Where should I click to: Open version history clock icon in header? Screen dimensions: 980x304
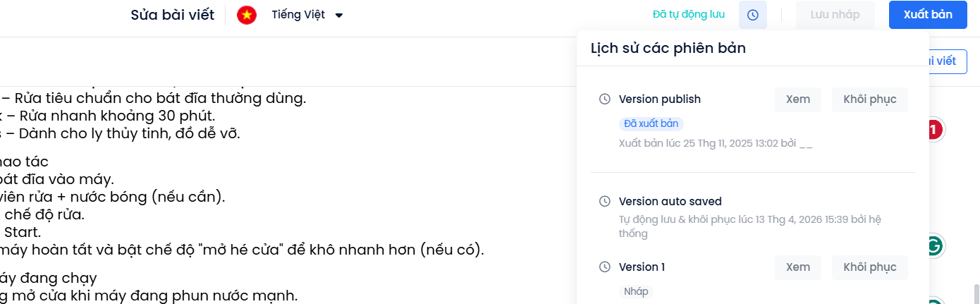tap(752, 15)
